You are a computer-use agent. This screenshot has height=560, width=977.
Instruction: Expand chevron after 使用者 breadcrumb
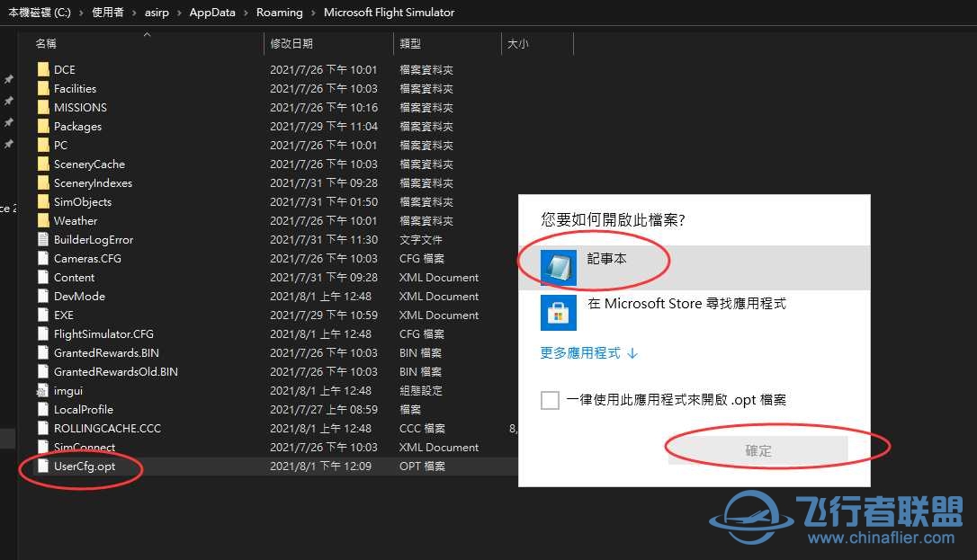[x=134, y=13]
